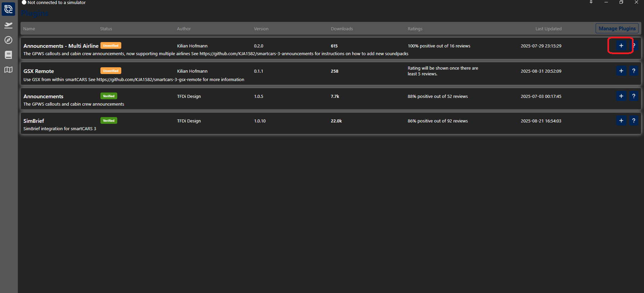Open the logbook icon in sidebar
This screenshot has width=644, height=293.
(x=8, y=55)
